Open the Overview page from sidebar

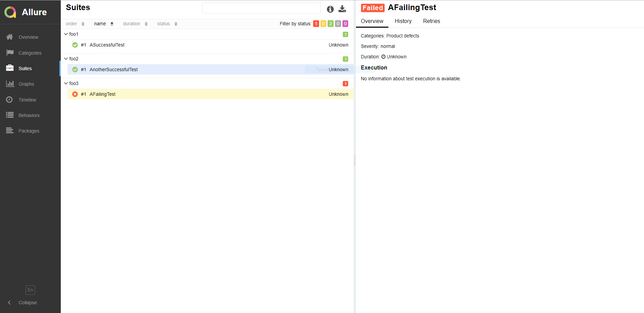[28, 37]
